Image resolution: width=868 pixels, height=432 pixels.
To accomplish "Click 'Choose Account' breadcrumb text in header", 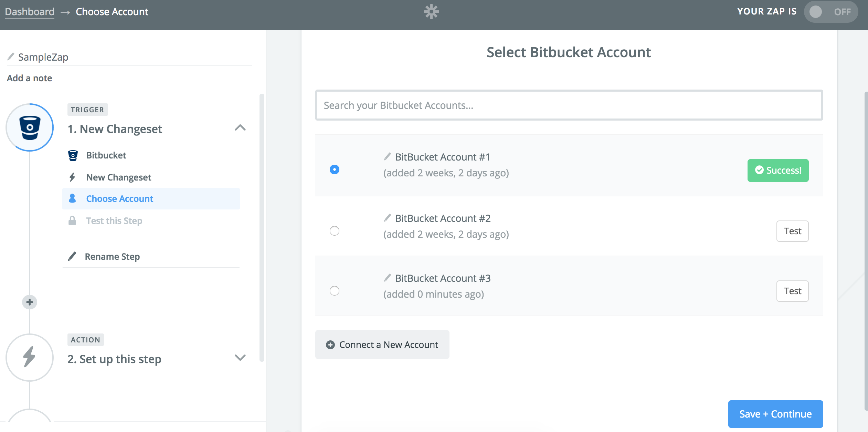I will [112, 12].
